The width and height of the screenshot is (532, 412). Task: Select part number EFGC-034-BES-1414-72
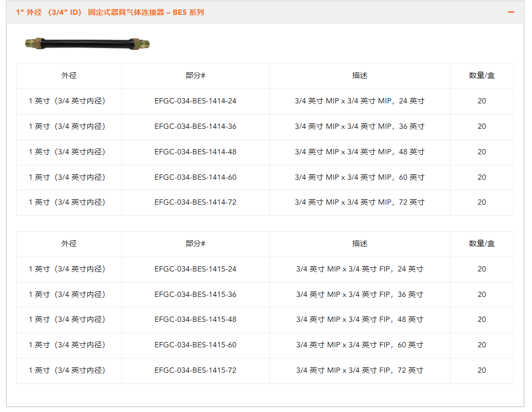click(x=196, y=202)
